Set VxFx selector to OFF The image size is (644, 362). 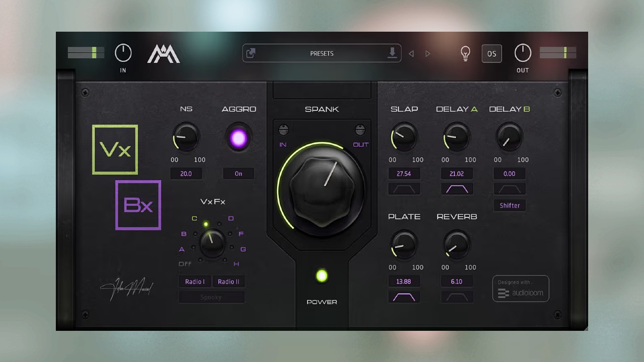[x=185, y=264]
